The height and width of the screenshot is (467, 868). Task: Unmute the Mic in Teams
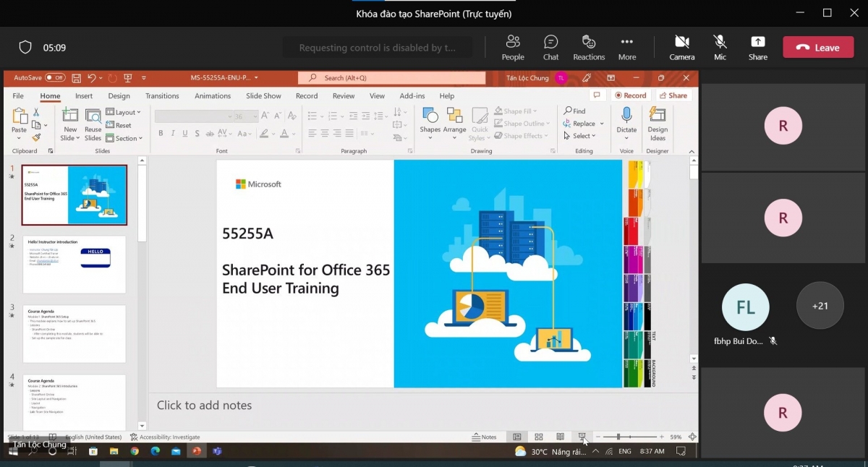[720, 48]
